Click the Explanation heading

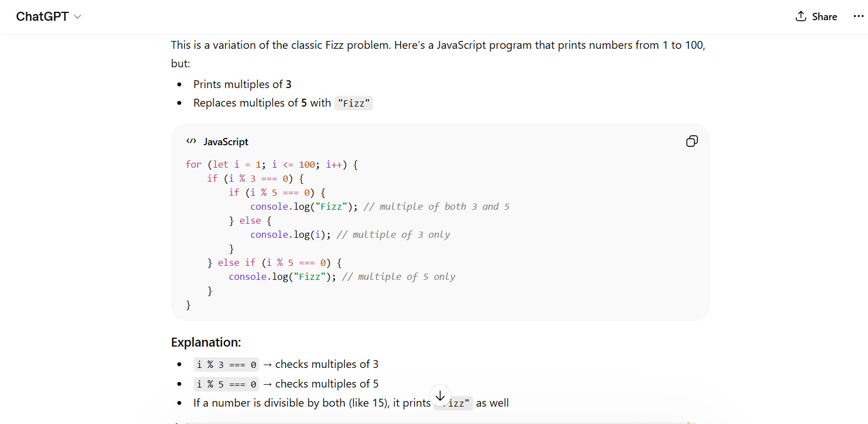coord(206,342)
